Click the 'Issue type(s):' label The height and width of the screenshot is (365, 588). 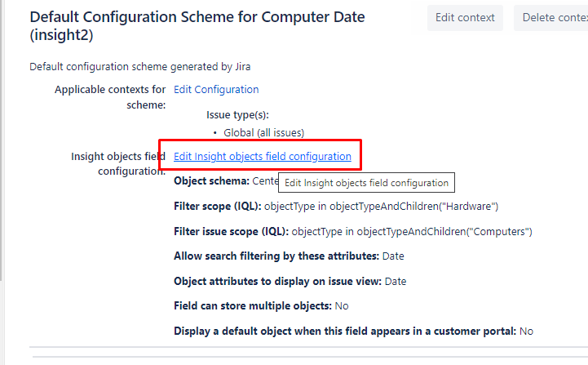[237, 115]
